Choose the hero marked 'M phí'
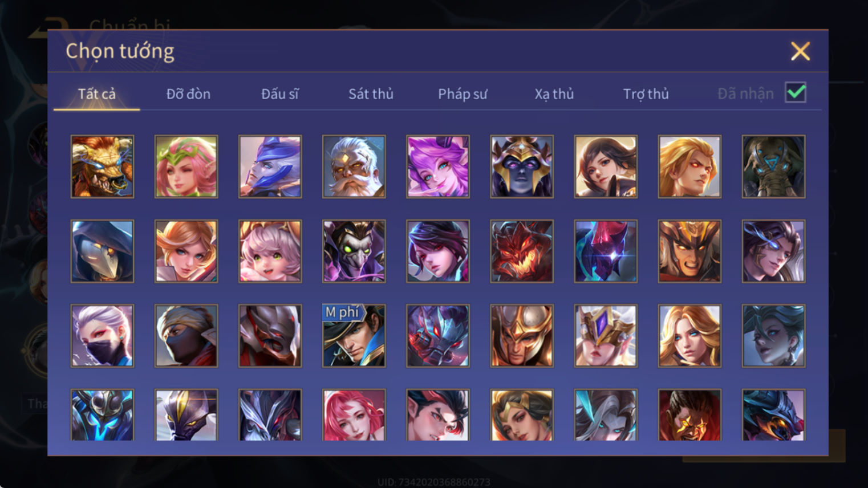 coord(354,335)
